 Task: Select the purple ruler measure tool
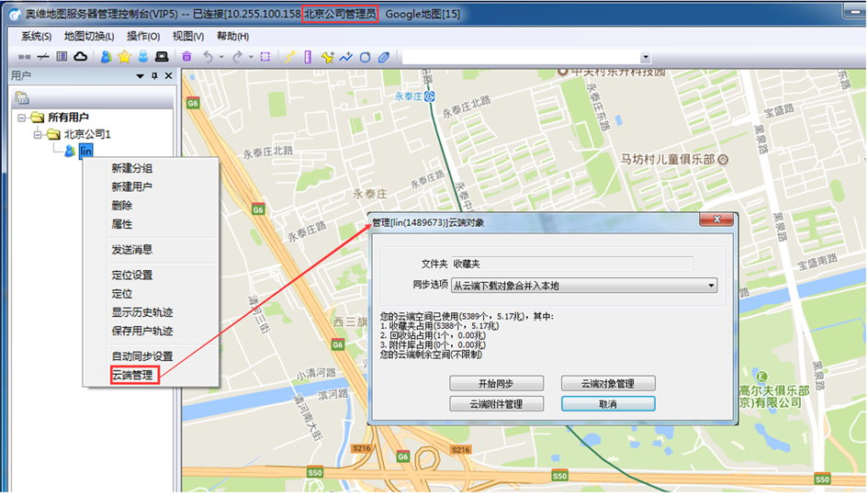[308, 56]
